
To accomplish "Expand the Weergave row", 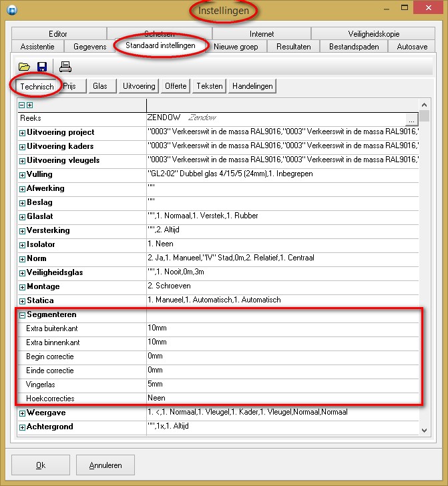I will (22, 413).
